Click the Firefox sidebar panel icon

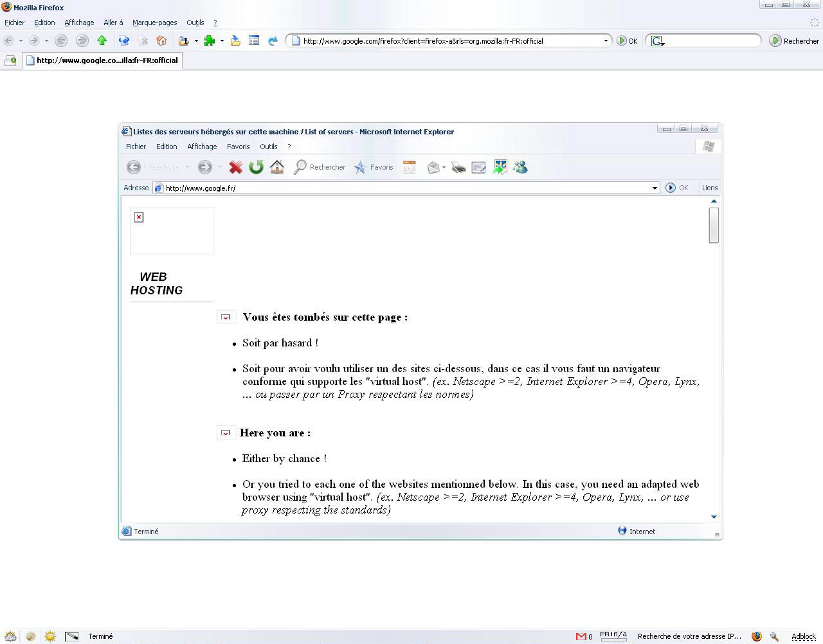point(254,40)
